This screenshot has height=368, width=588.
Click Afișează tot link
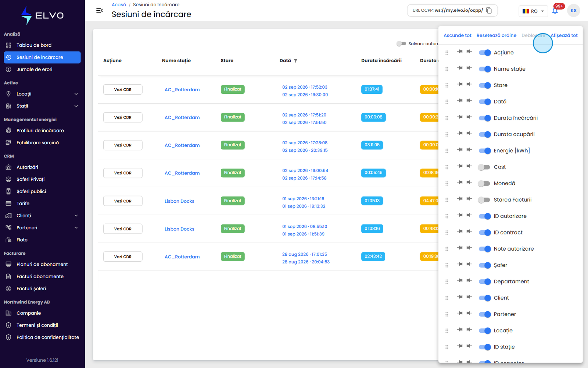(x=564, y=35)
